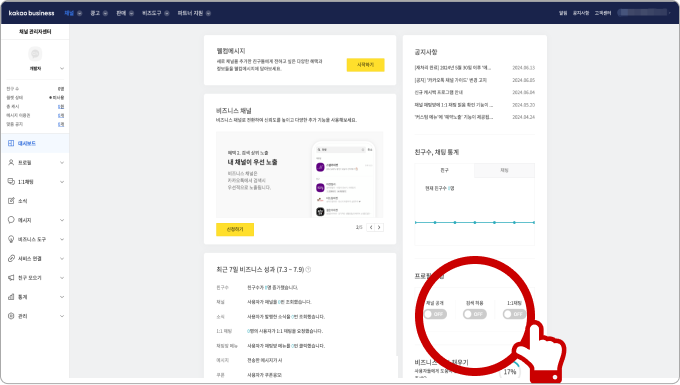Expand the channel name dropdown under avatar
The height and width of the screenshot is (385, 680).
click(x=62, y=69)
